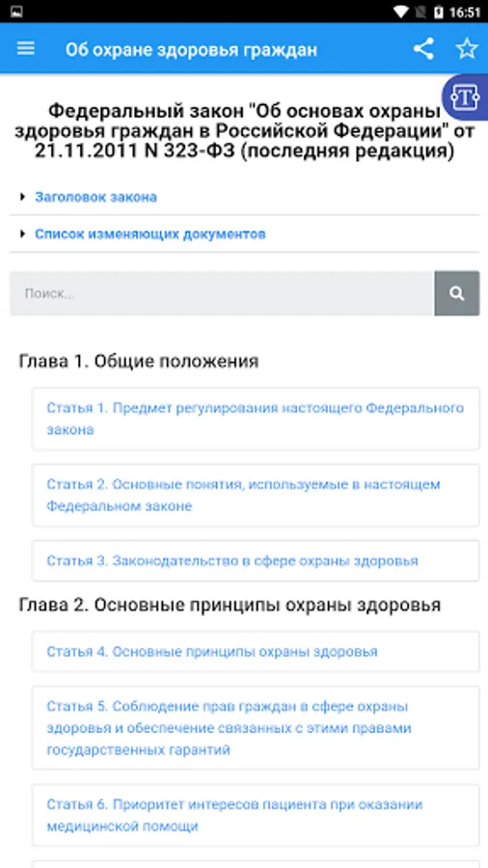This screenshot has height=868, width=488.
Task: Select the heading "Глава 2. Основные принципы охраны здоровья"
Action: coord(230,605)
